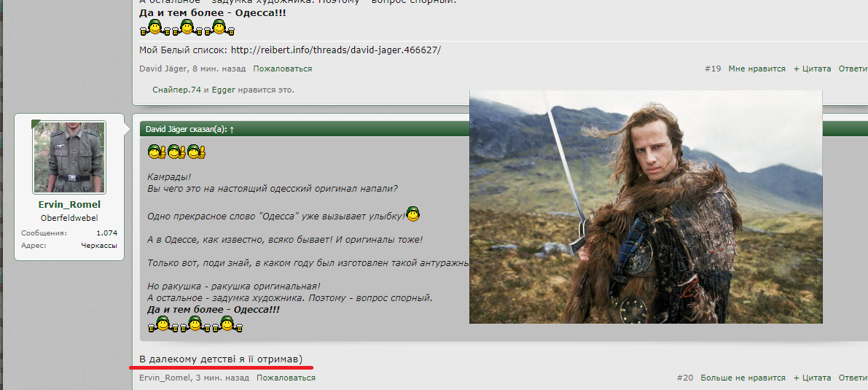Screen dimensions: 868x390
Task: Click bold quoted Да и тем более - Одесса!!!
Action: click(x=213, y=310)
